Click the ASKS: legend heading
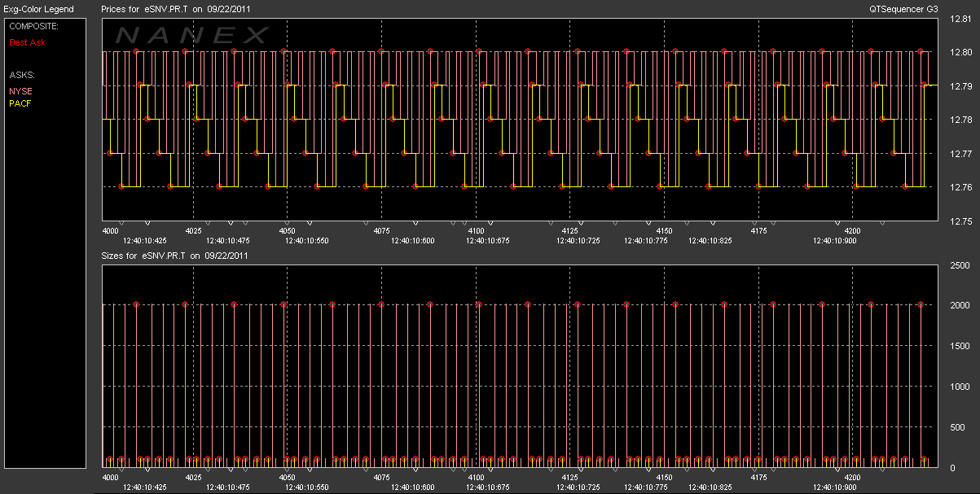Viewport: 980px width, 494px height. point(22,75)
